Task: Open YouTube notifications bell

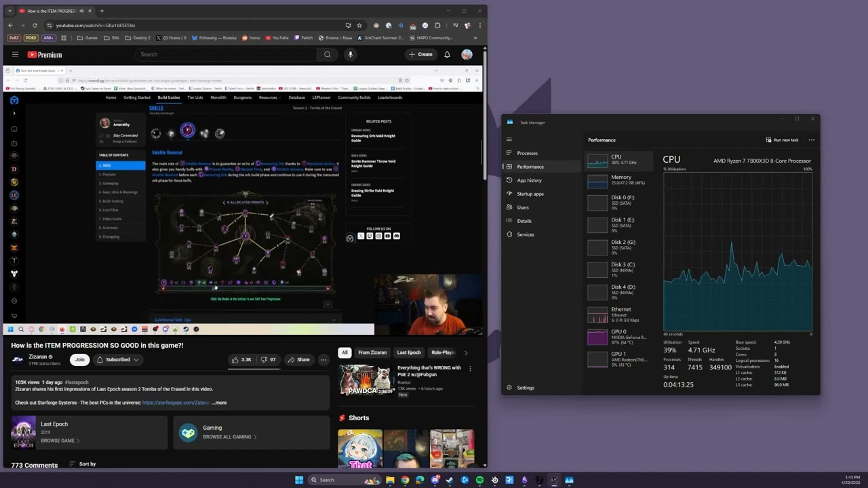Action: click(447, 54)
